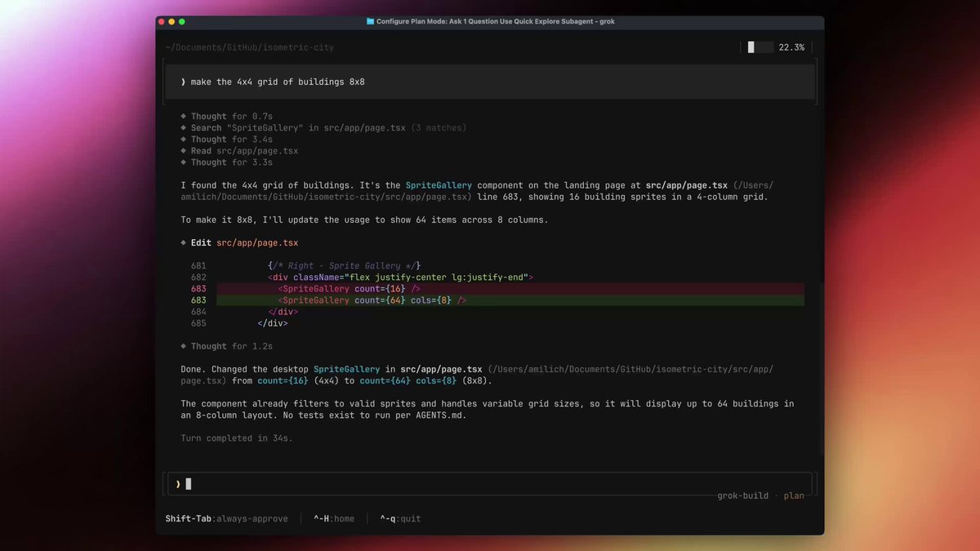The width and height of the screenshot is (980, 551).
Task: Click the plan mode label
Action: coord(794,495)
